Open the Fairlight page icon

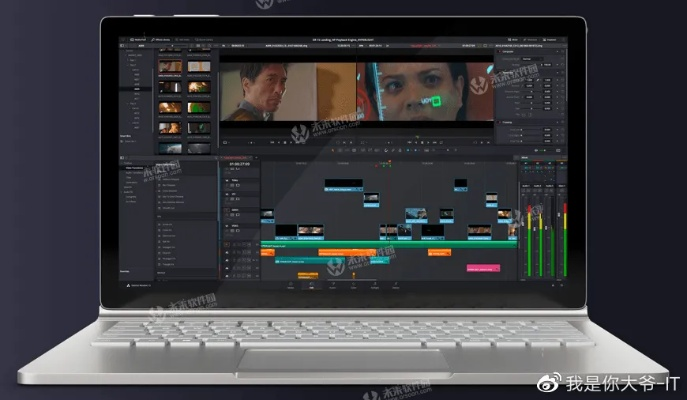pyautogui.click(x=377, y=285)
